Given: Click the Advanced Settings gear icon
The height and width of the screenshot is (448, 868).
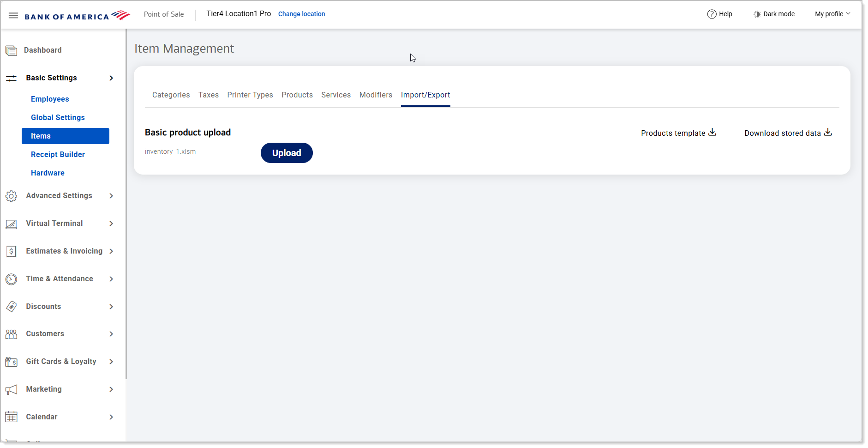Looking at the screenshot, I should point(11,196).
